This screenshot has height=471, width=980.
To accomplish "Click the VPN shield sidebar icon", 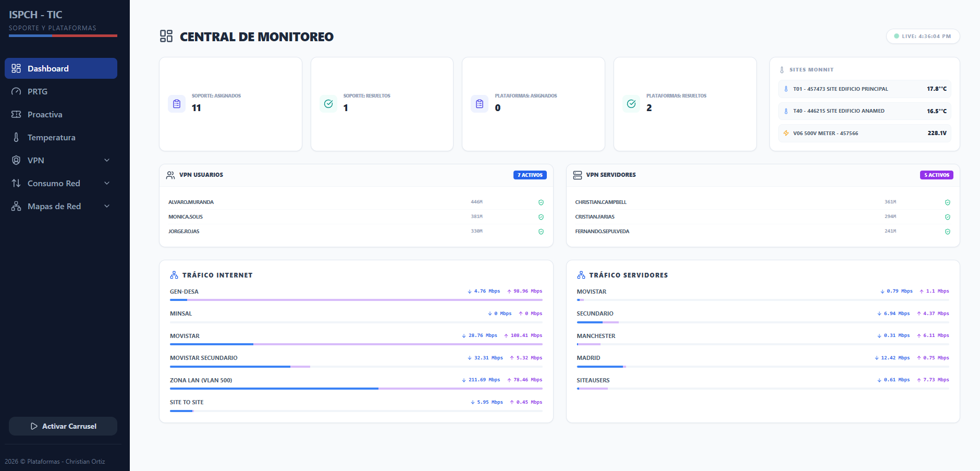I will [16, 160].
